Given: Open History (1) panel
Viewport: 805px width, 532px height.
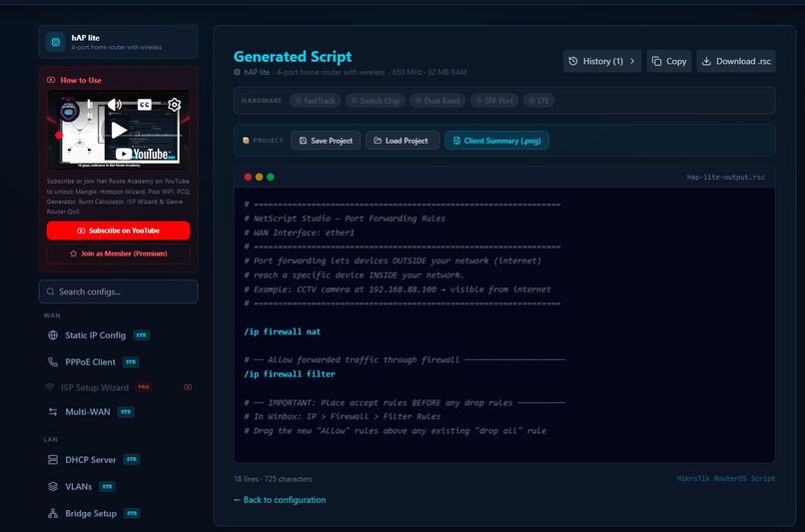Looking at the screenshot, I should [601, 61].
